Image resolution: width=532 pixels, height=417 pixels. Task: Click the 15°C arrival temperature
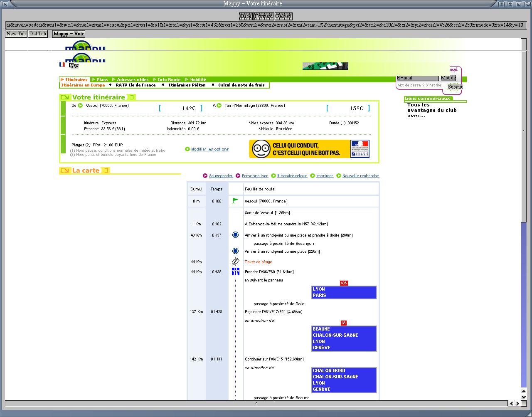[356, 109]
